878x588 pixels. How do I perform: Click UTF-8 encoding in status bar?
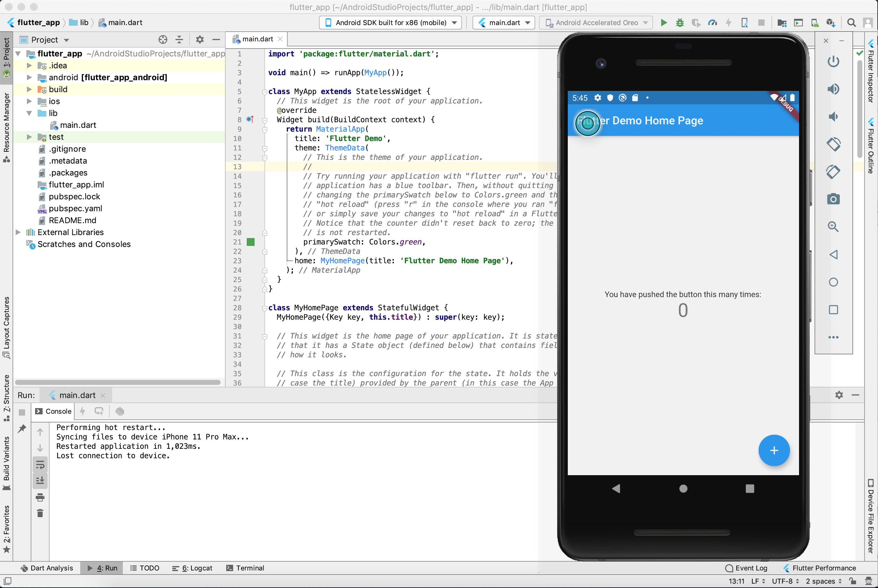pyautogui.click(x=785, y=581)
